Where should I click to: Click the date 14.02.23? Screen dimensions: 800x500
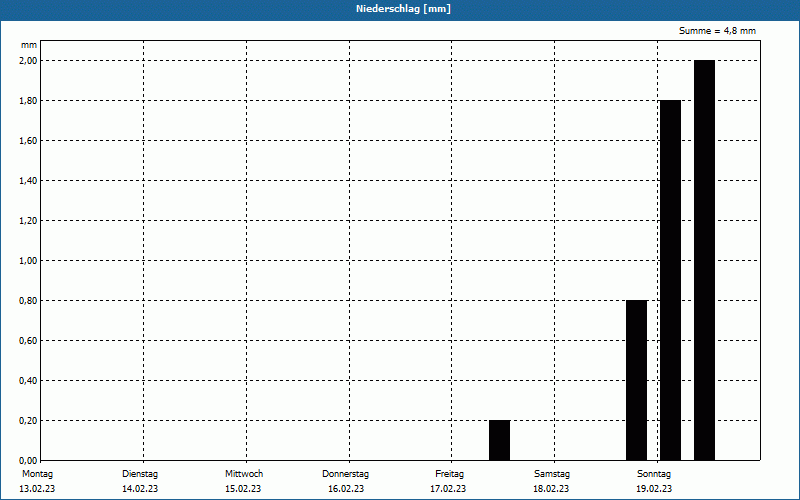pyautogui.click(x=140, y=489)
